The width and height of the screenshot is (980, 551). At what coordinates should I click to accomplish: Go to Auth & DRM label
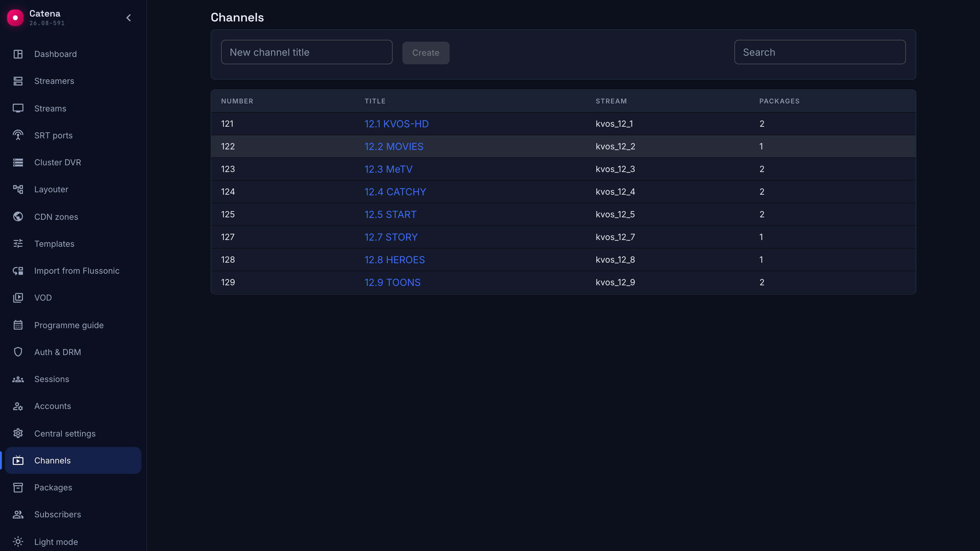[x=58, y=352]
